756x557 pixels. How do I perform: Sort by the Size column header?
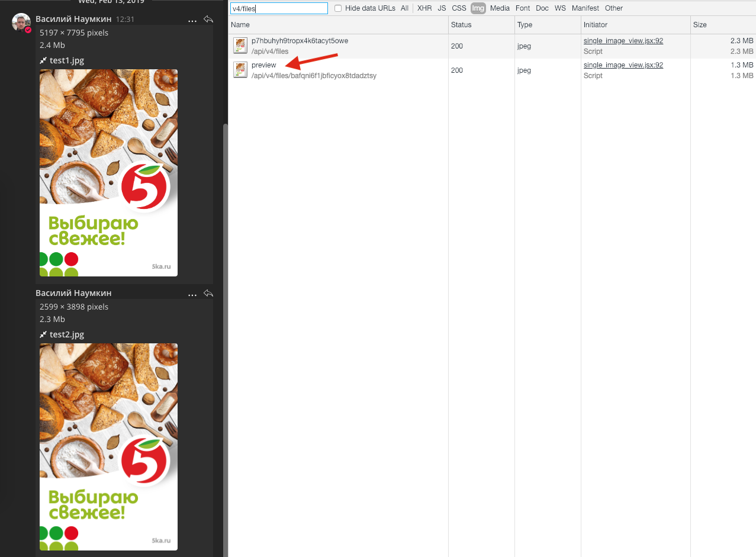[x=723, y=25]
